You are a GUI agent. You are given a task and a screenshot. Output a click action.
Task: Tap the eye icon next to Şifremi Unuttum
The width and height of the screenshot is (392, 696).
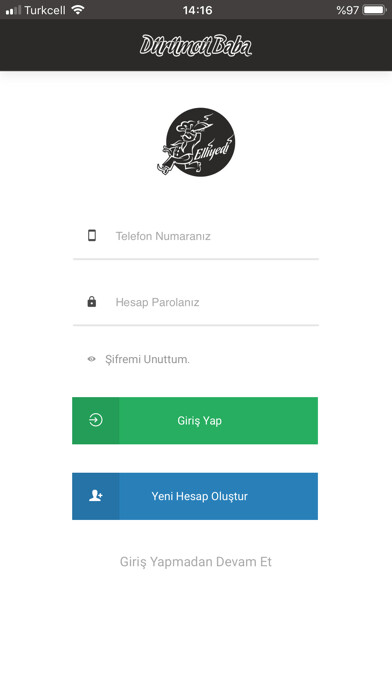click(91, 359)
